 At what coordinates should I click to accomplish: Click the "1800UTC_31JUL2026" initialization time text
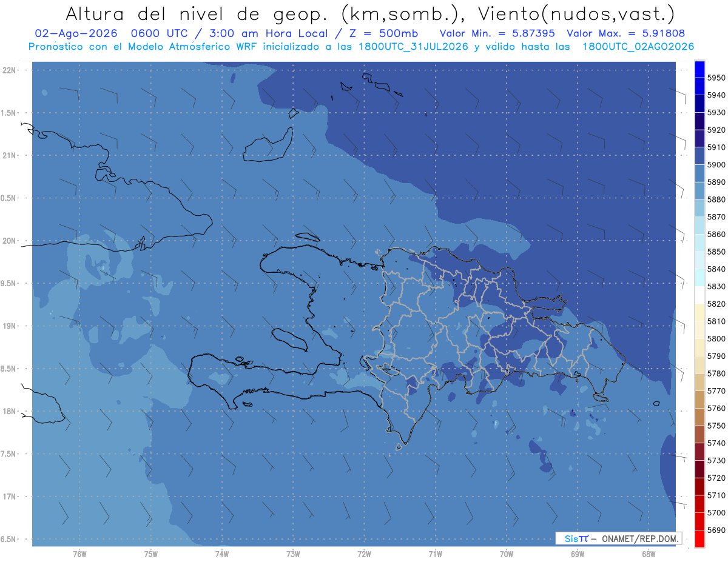pos(413,46)
